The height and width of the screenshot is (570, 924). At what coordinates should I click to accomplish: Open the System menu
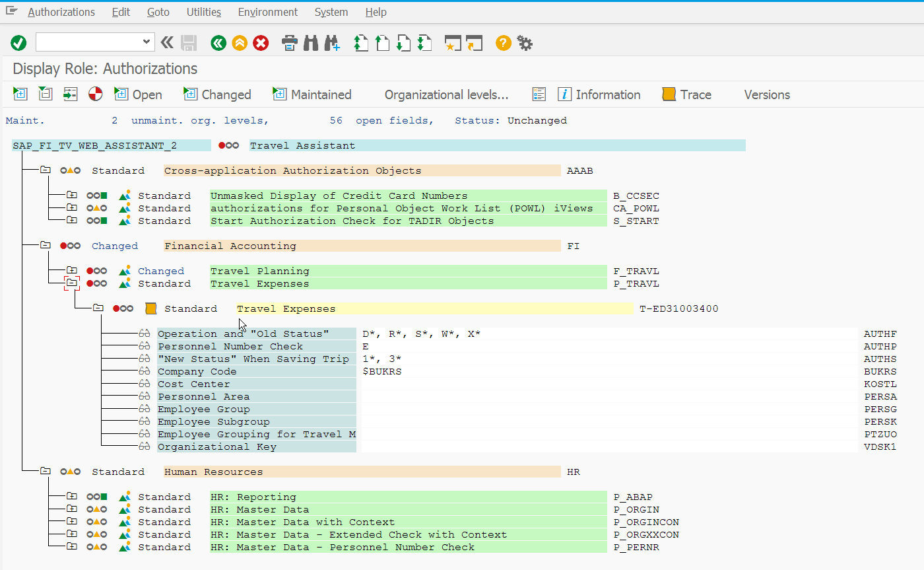pos(331,12)
